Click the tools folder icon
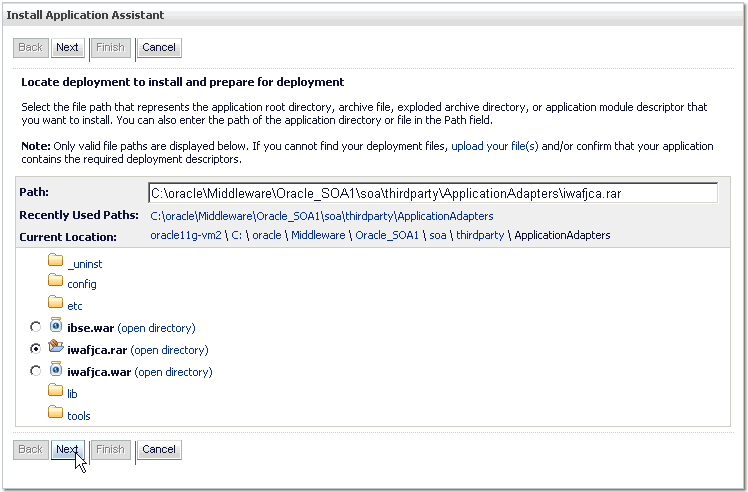The height and width of the screenshot is (492, 748). (x=55, y=412)
